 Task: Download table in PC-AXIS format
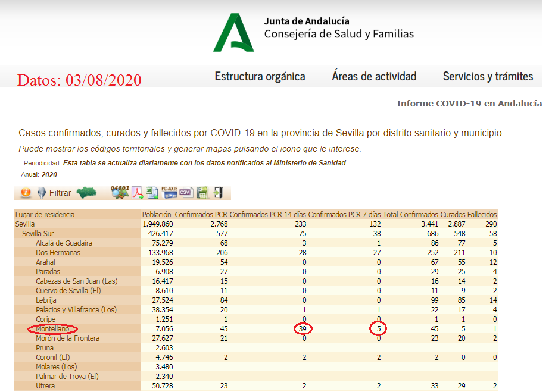tap(169, 192)
